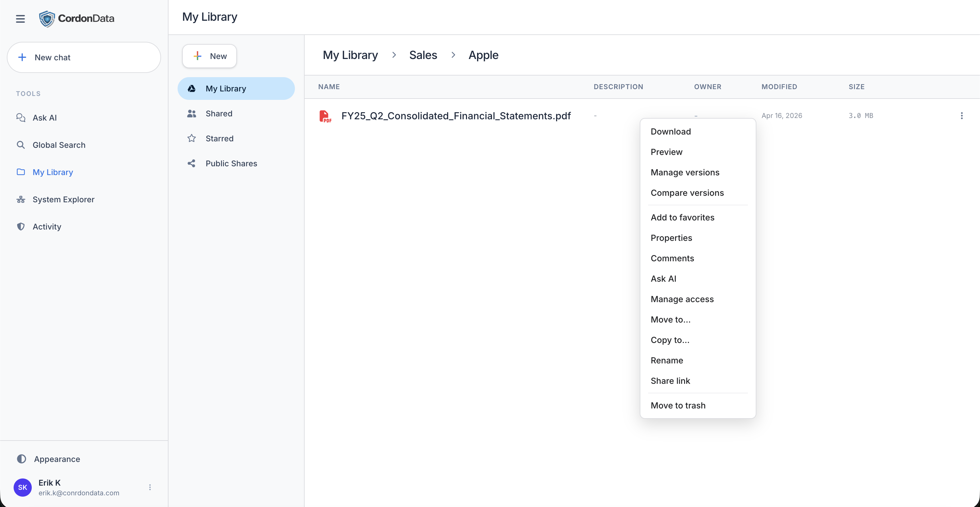
Task: Open System Explorer from sidebar
Action: pyautogui.click(x=63, y=199)
